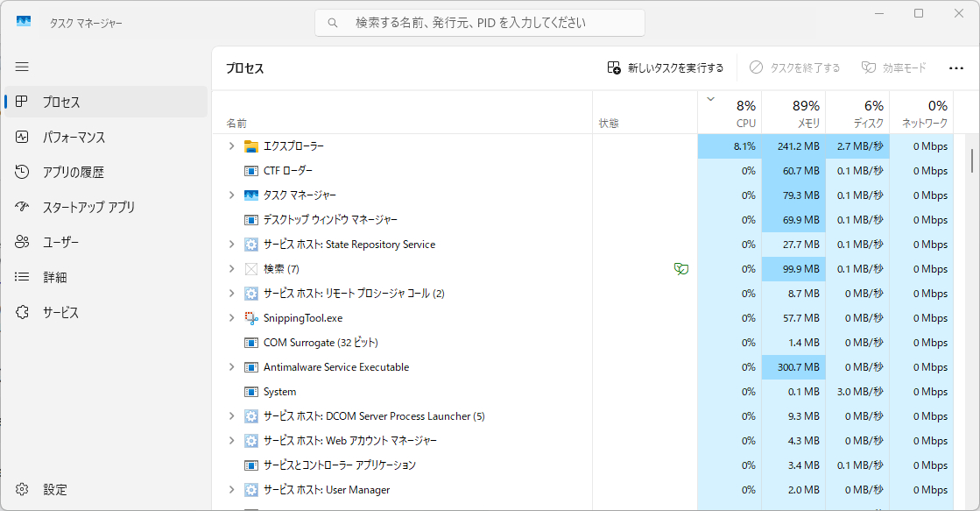The width and height of the screenshot is (980, 511).
Task: Expand DCOM Server Process Launcher (5)
Action: click(x=231, y=416)
